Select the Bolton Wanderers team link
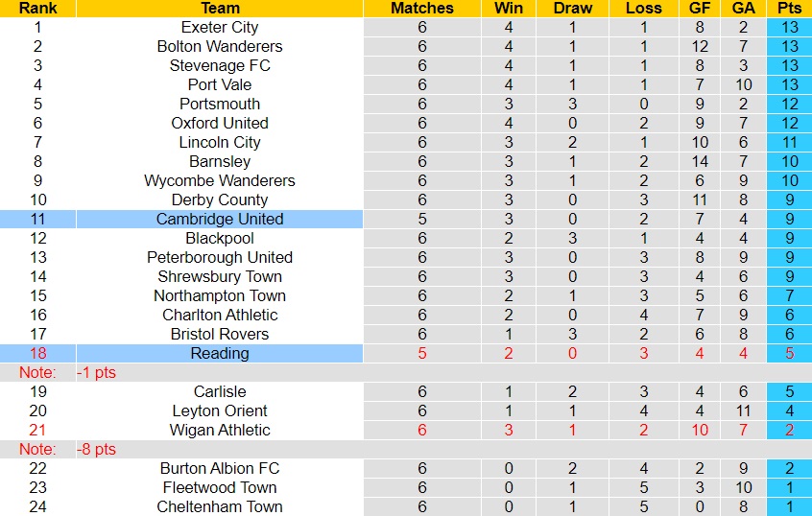The height and width of the screenshot is (516, 812). click(x=220, y=46)
